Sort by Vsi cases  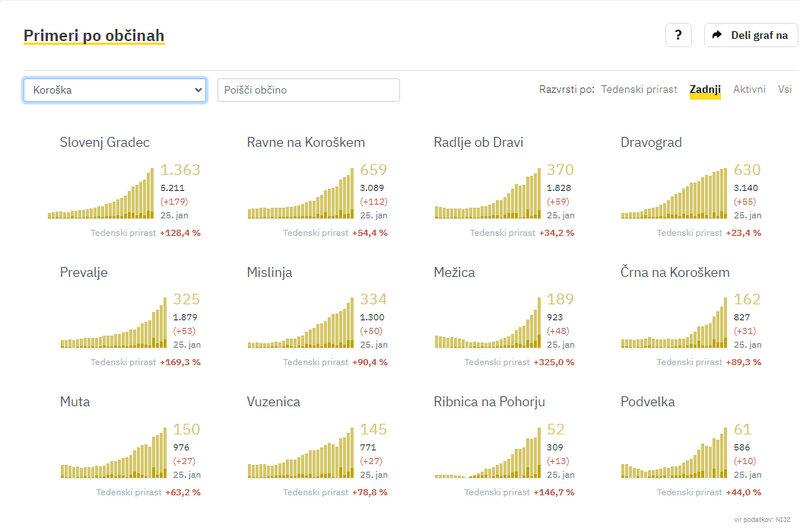(x=785, y=90)
